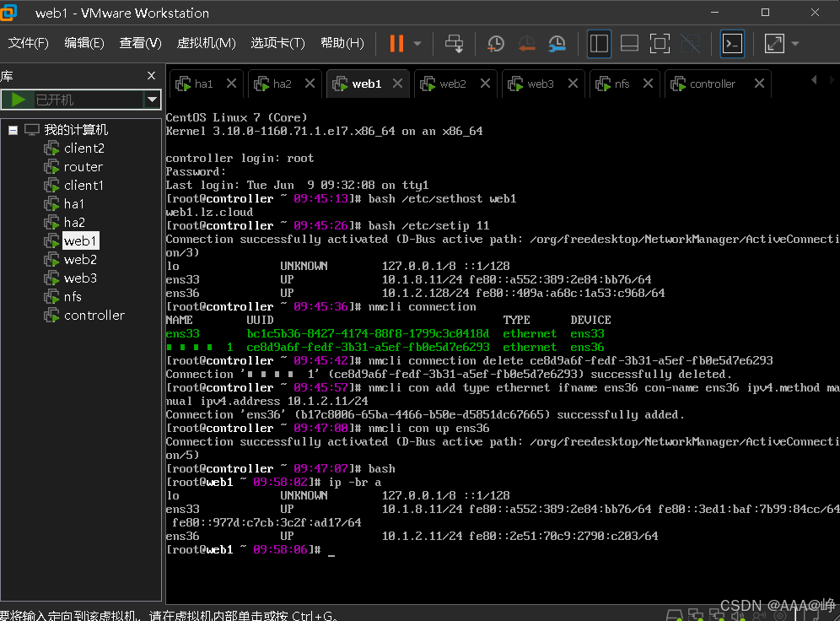Screen dimensions: 840x621
Task: Select the nfs VM in the library tree
Action: tap(73, 297)
